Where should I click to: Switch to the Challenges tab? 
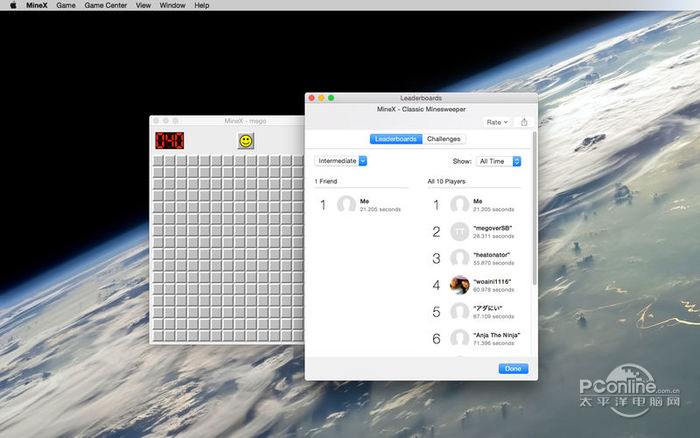pyautogui.click(x=444, y=139)
